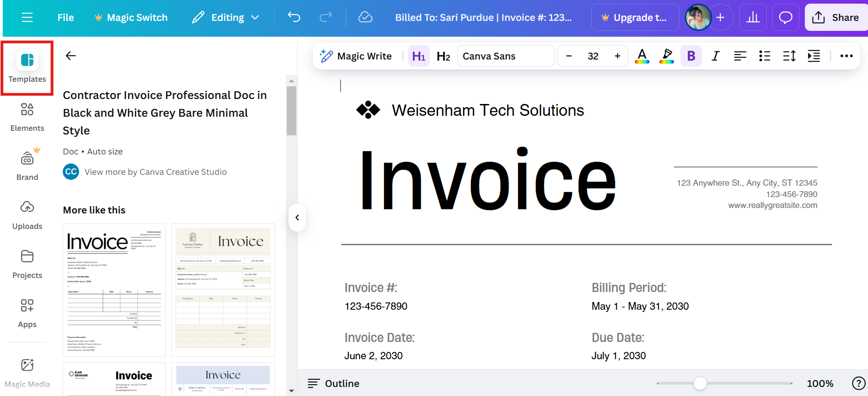868x396 pixels.
Task: Open the Help question mark
Action: (x=858, y=384)
